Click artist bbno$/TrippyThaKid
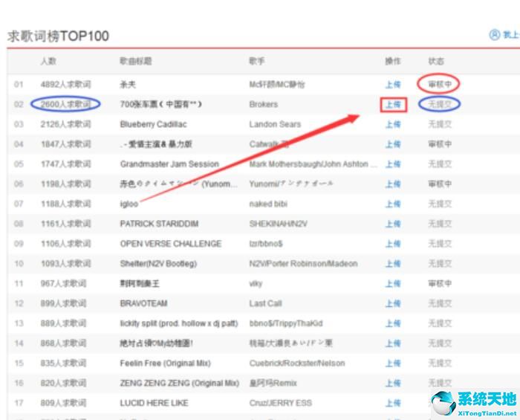The height and width of the screenshot is (420, 520). [x=285, y=323]
